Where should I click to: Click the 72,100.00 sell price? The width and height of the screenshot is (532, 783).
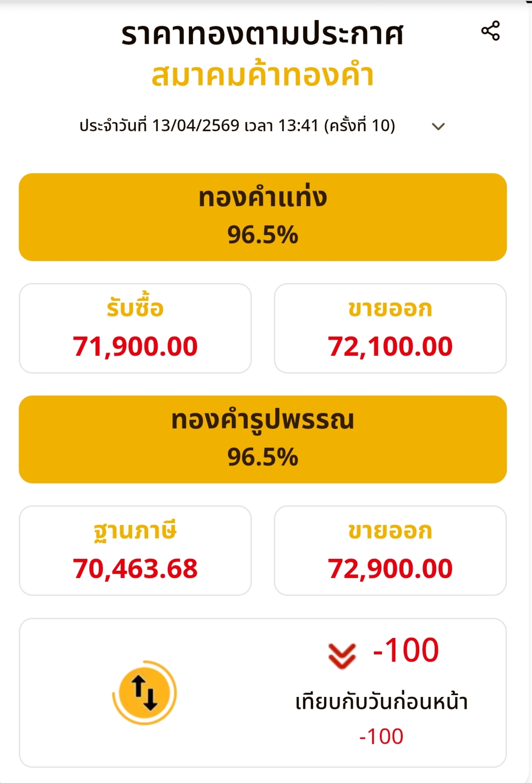tap(390, 346)
